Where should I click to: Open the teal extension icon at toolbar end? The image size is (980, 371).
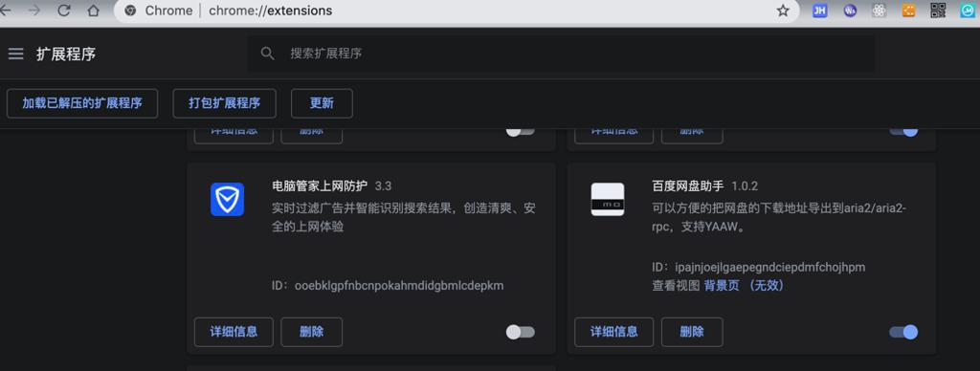pyautogui.click(x=968, y=11)
